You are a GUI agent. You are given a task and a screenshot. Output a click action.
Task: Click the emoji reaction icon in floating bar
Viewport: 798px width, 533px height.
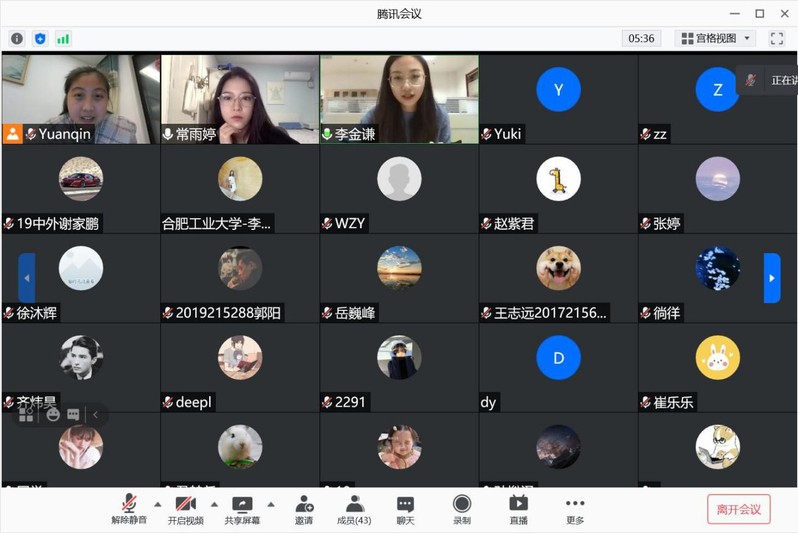[x=52, y=414]
